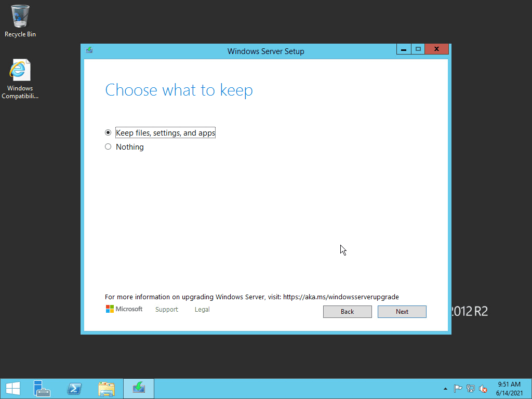The width and height of the screenshot is (532, 399).
Task: Open the Windows Server Setup taskbar icon
Action: click(x=138, y=388)
